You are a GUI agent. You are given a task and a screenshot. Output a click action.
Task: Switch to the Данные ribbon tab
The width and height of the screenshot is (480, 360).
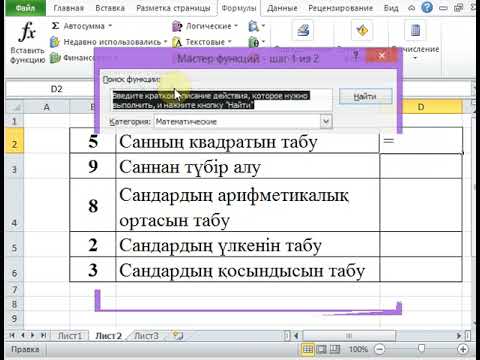tap(282, 8)
